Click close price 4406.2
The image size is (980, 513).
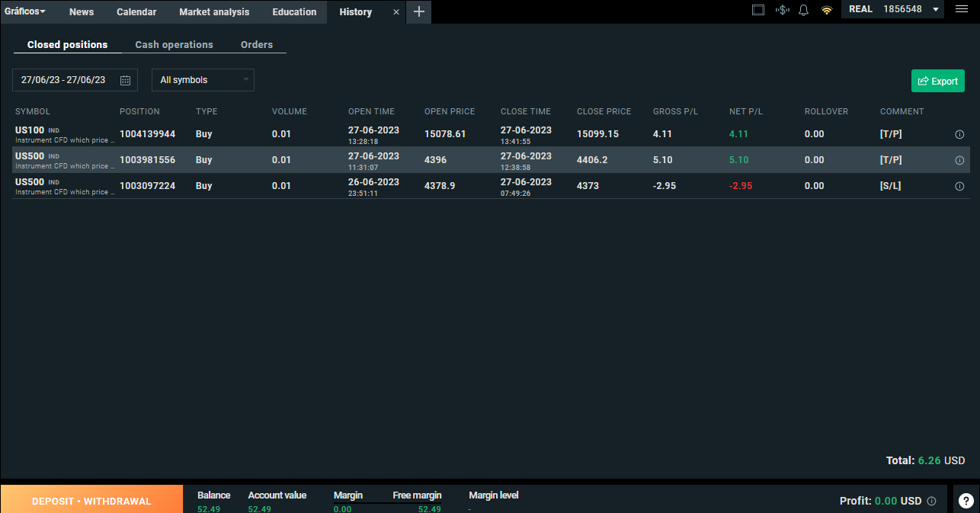click(592, 160)
